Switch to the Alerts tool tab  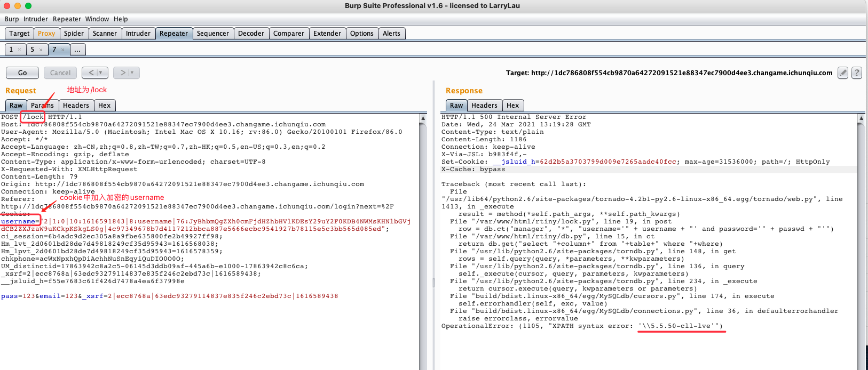pyautogui.click(x=391, y=34)
